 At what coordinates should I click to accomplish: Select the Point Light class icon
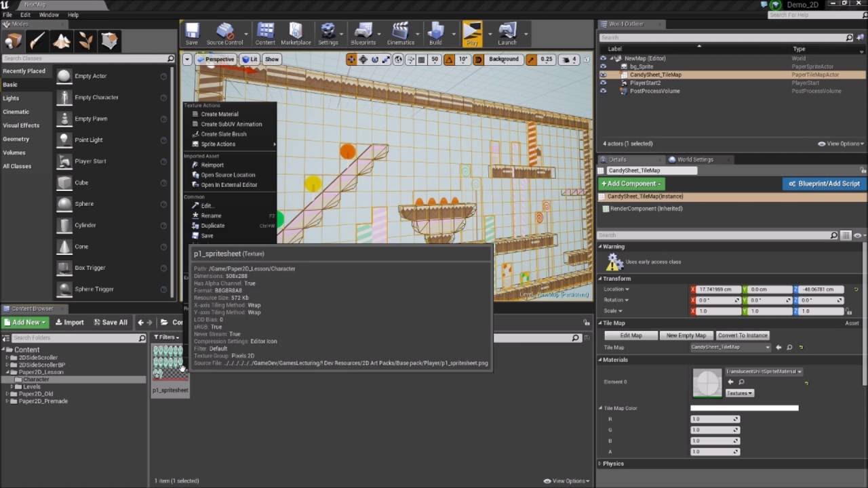64,140
